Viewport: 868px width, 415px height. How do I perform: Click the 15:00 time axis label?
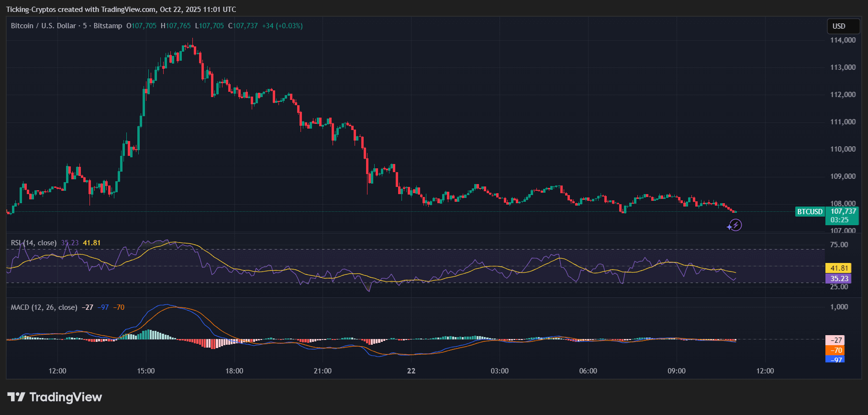point(146,371)
